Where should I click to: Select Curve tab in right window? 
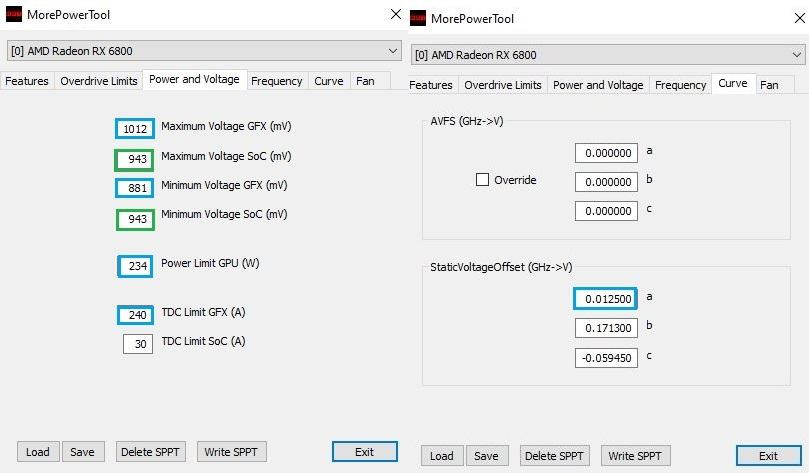coord(733,84)
